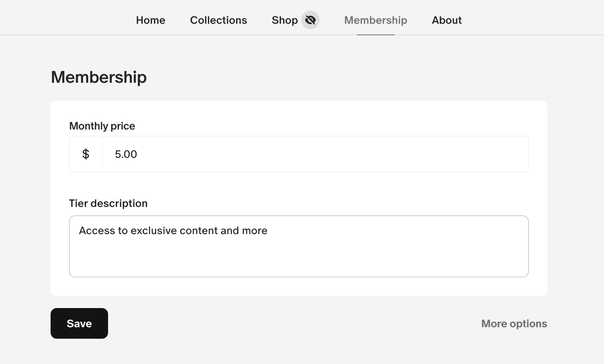
Task: Click the Membership page heading
Action: click(98, 77)
